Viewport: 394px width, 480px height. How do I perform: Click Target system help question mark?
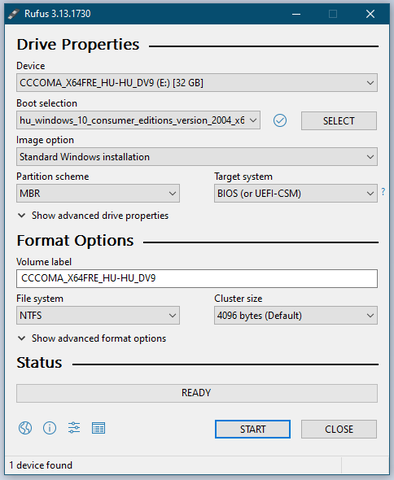point(383,192)
